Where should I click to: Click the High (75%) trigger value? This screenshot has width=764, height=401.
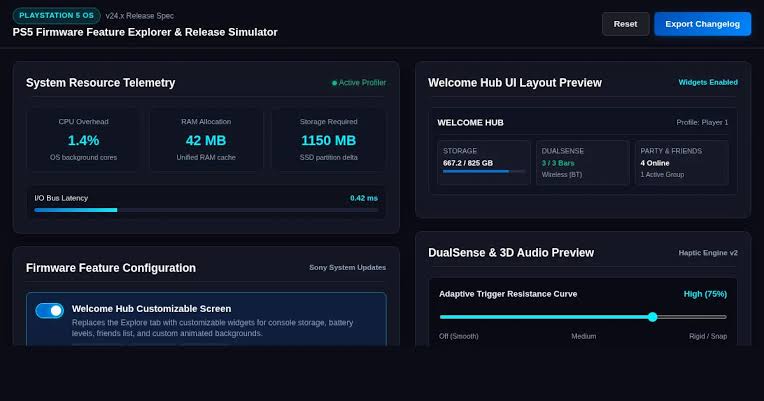pyautogui.click(x=705, y=294)
